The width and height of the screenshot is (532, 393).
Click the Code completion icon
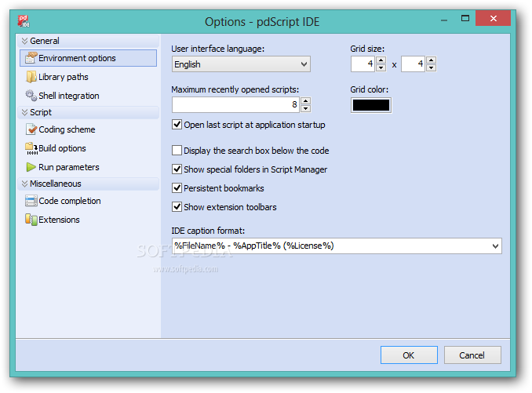pyautogui.click(x=31, y=201)
